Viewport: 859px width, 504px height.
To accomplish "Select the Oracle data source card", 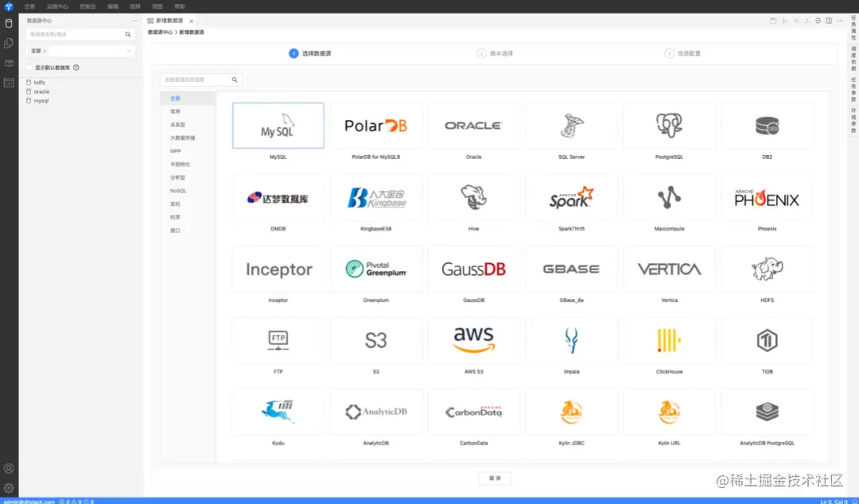I will pos(474,126).
